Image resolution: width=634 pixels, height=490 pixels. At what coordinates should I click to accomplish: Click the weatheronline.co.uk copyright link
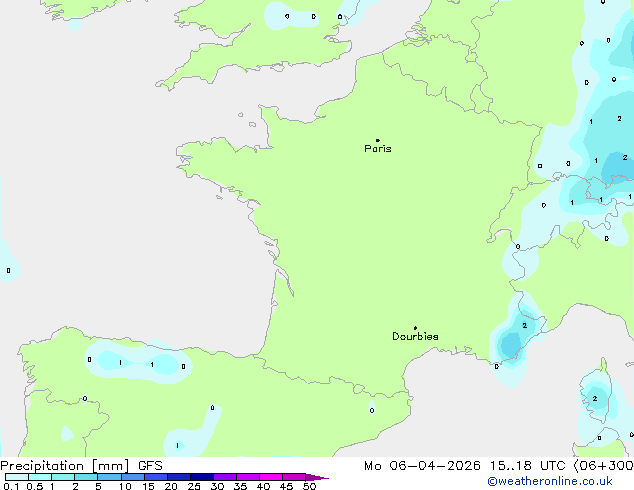tap(550, 481)
